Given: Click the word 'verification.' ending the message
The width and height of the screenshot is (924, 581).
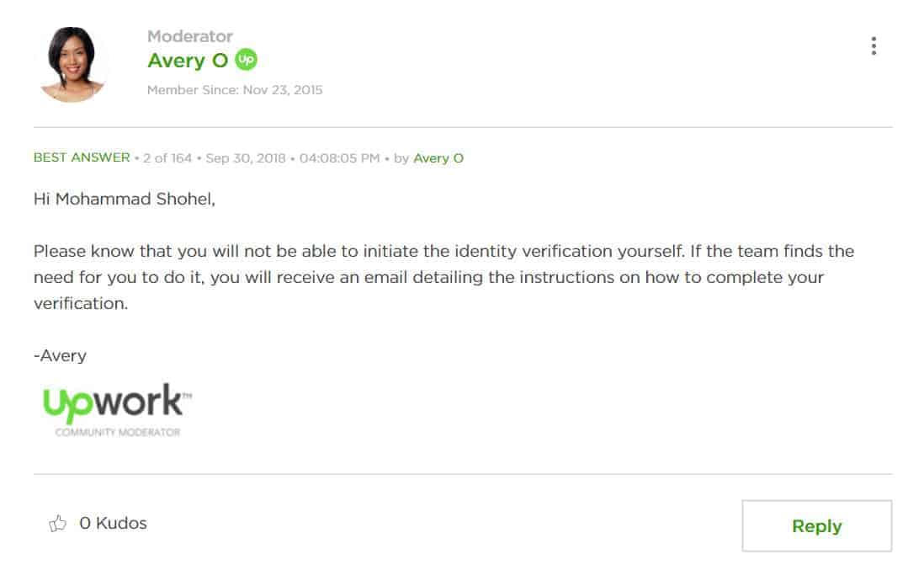Looking at the screenshot, I should (x=81, y=303).
